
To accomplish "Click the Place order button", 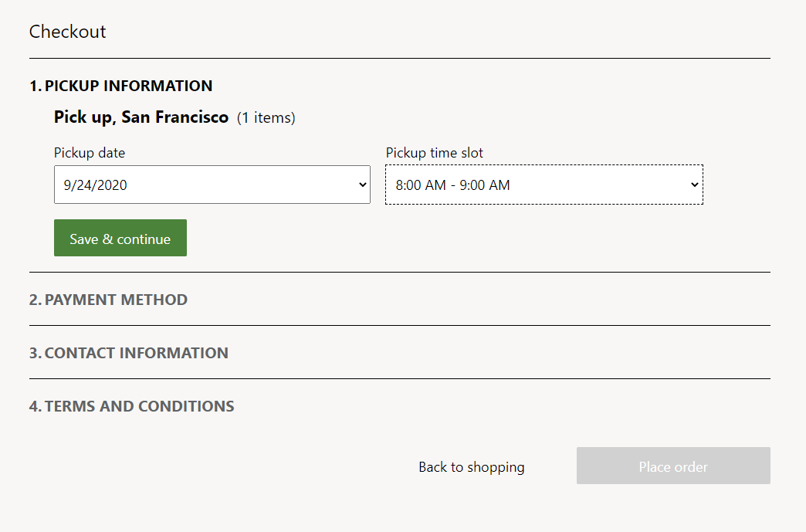I will coord(672,466).
